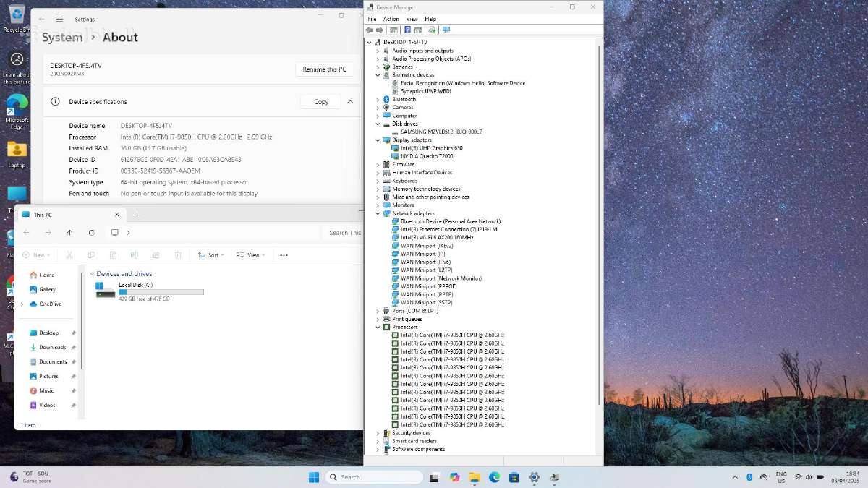Open the View dropdown in File Explorer
This screenshot has width=868, height=488.
point(252,255)
